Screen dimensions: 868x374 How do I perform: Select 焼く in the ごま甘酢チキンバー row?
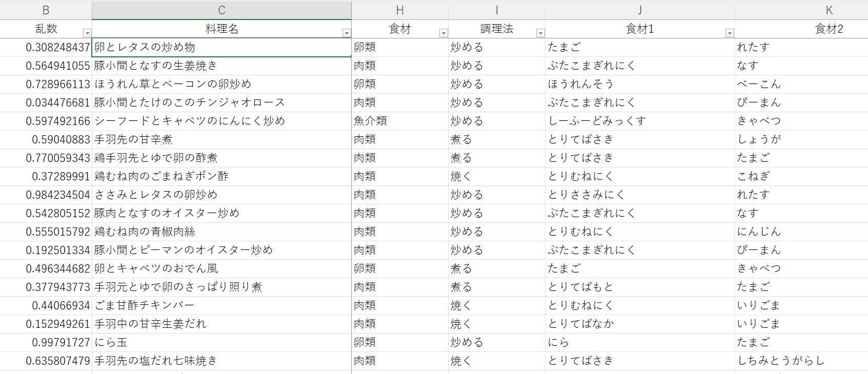(497, 306)
